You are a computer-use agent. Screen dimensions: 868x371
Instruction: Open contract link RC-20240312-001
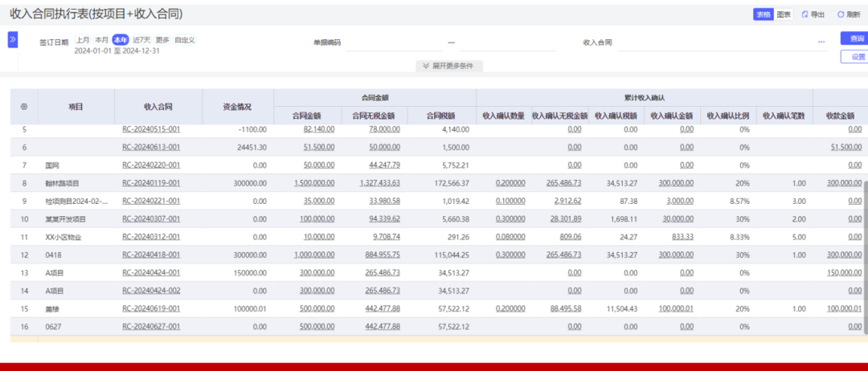150,237
